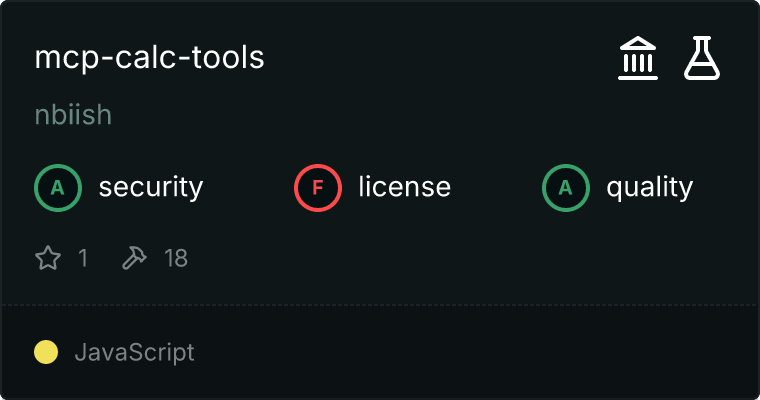Select the license label

404,187
